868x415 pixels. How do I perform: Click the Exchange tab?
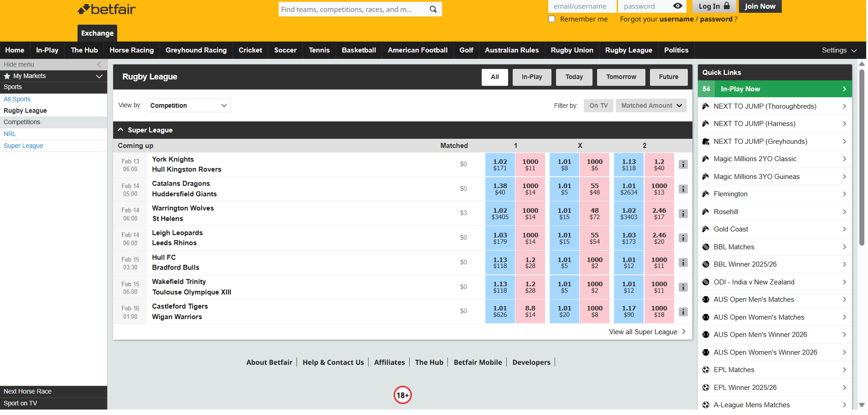[97, 33]
